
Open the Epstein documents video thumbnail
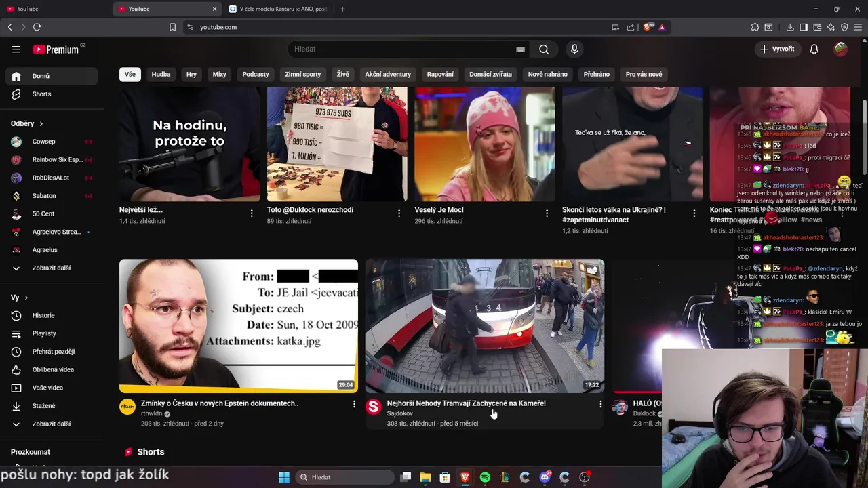[x=239, y=326]
